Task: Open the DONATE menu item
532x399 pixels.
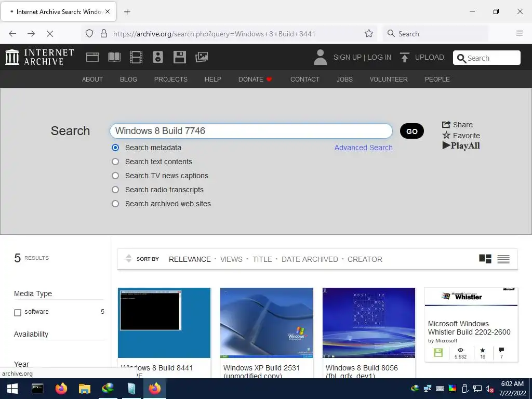Action: point(255,79)
